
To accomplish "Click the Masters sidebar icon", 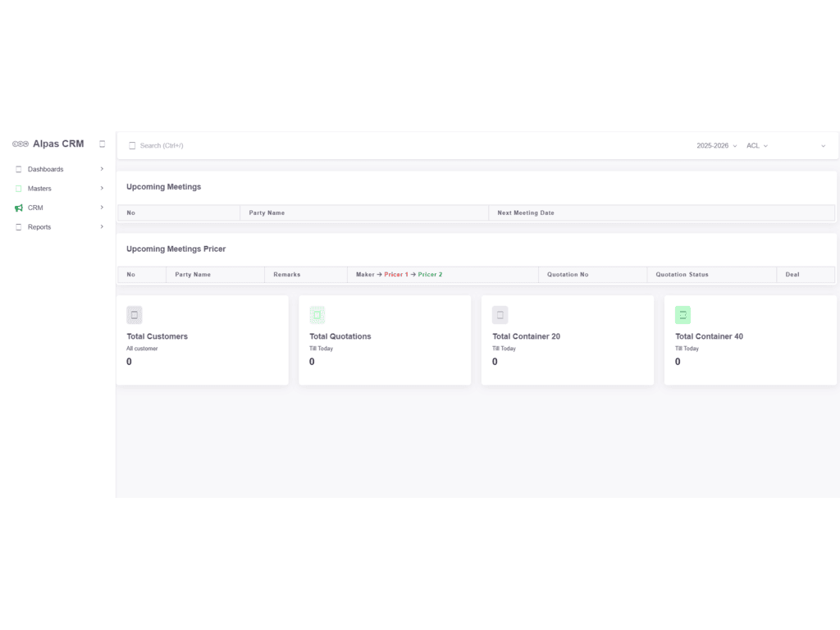I will pos(19,189).
